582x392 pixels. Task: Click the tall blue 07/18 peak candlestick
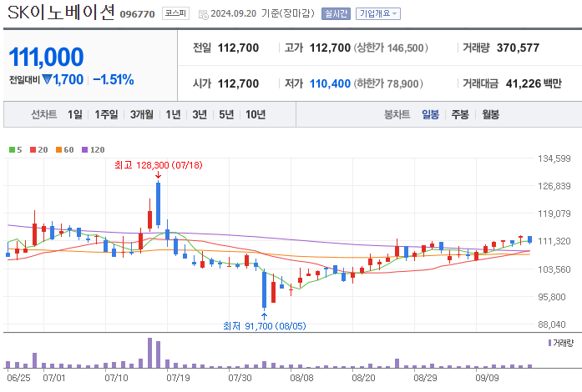[158, 204]
